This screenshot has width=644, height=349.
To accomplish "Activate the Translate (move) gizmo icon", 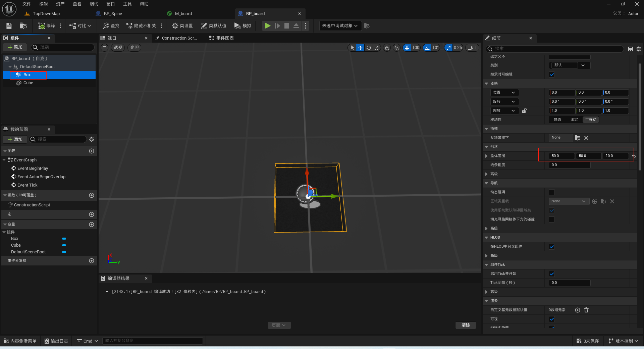I will pyautogui.click(x=360, y=48).
